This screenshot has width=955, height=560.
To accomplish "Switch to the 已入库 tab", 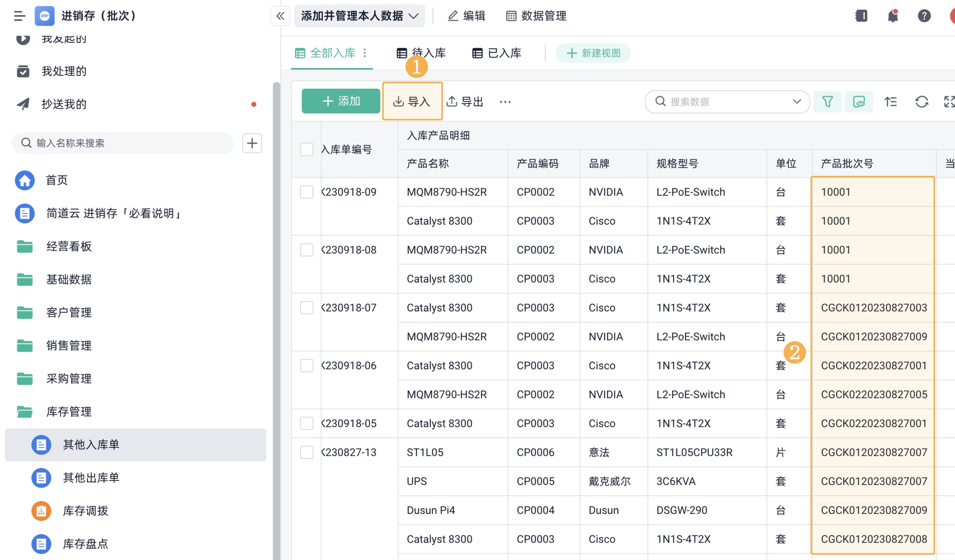I will coord(497,53).
